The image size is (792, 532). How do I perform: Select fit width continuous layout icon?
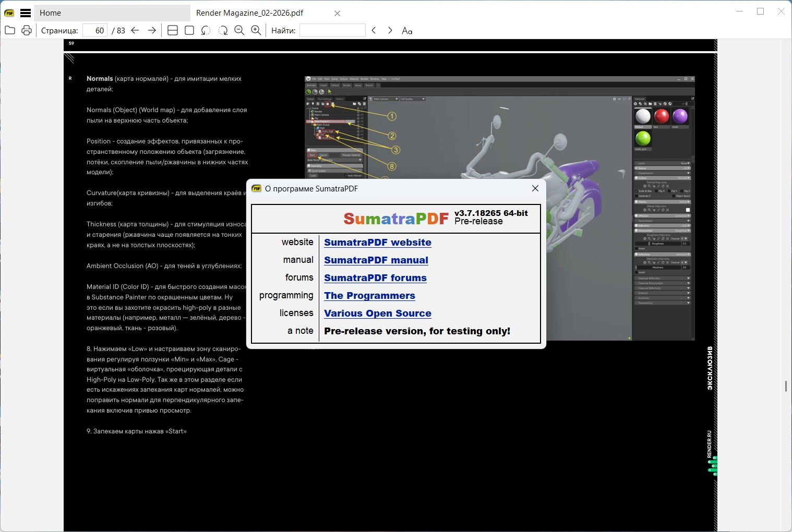[173, 30]
